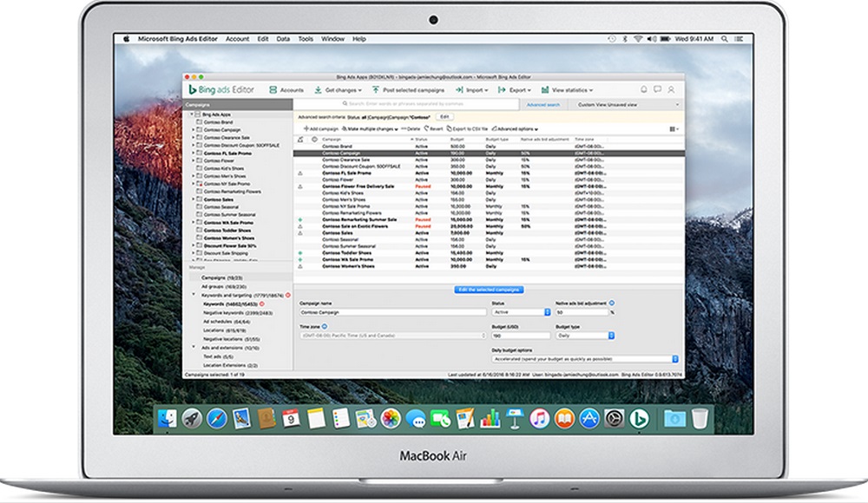Open the Budget type dropdown
868x503 pixels.
(x=585, y=336)
